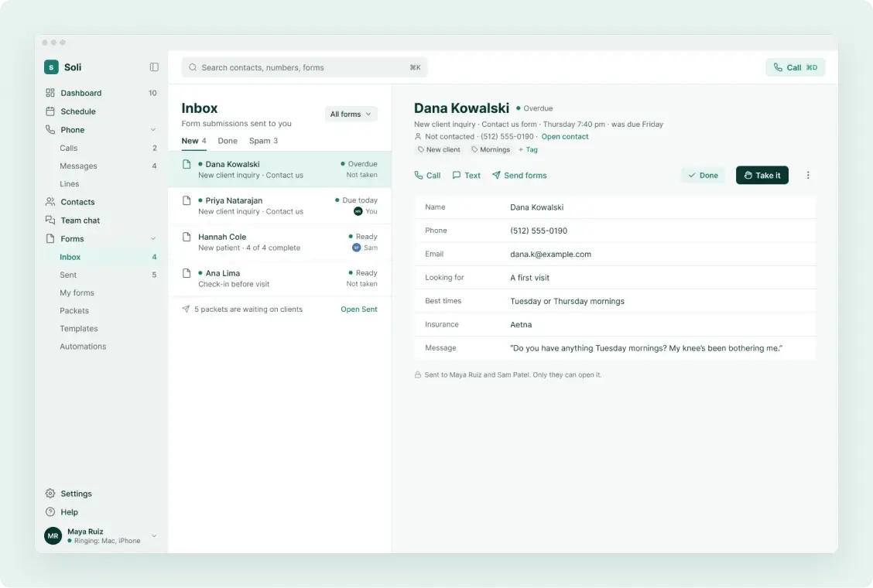873x588 pixels.
Task: Click the Soli logo icon
Action: click(51, 67)
